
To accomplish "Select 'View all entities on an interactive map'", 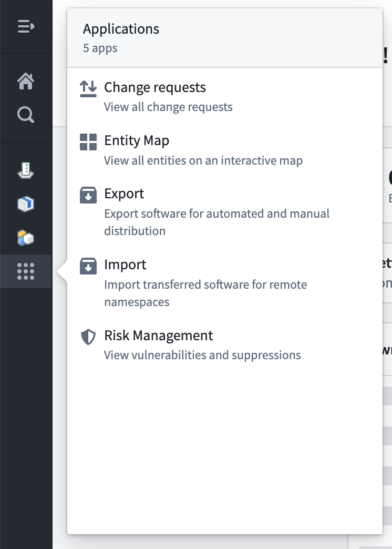I will (203, 160).
